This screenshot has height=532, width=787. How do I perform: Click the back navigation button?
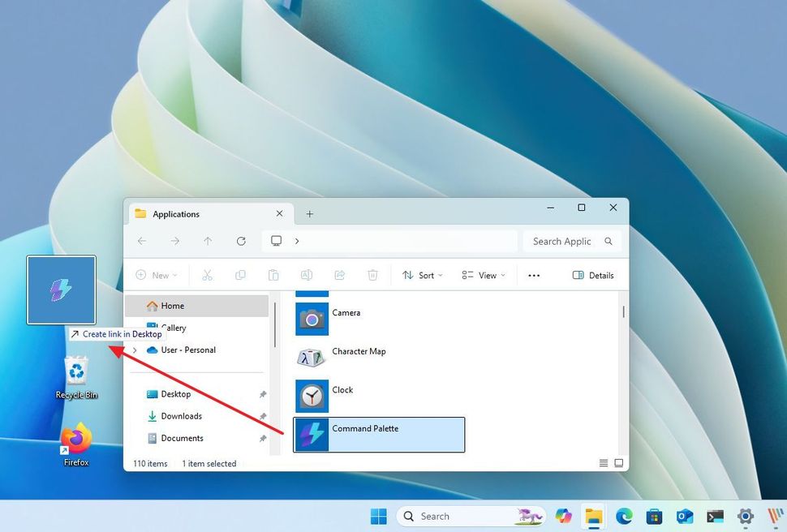pyautogui.click(x=142, y=241)
